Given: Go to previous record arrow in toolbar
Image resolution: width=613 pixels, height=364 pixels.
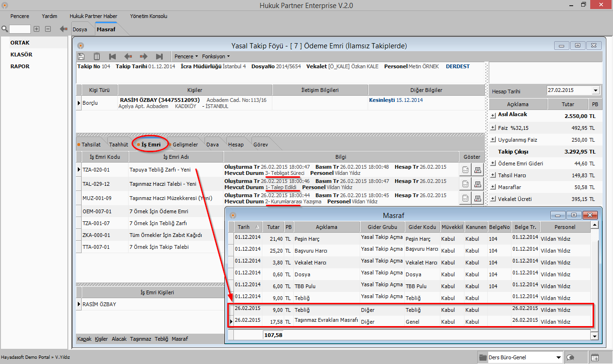Looking at the screenshot, I should pos(128,56).
